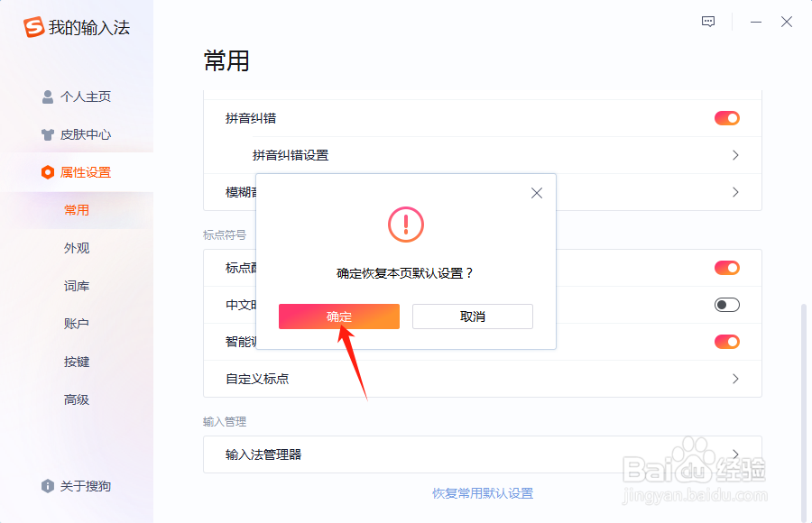Enable the 中文 setting toggle that is off
This screenshot has width=812, height=523.
click(x=726, y=305)
